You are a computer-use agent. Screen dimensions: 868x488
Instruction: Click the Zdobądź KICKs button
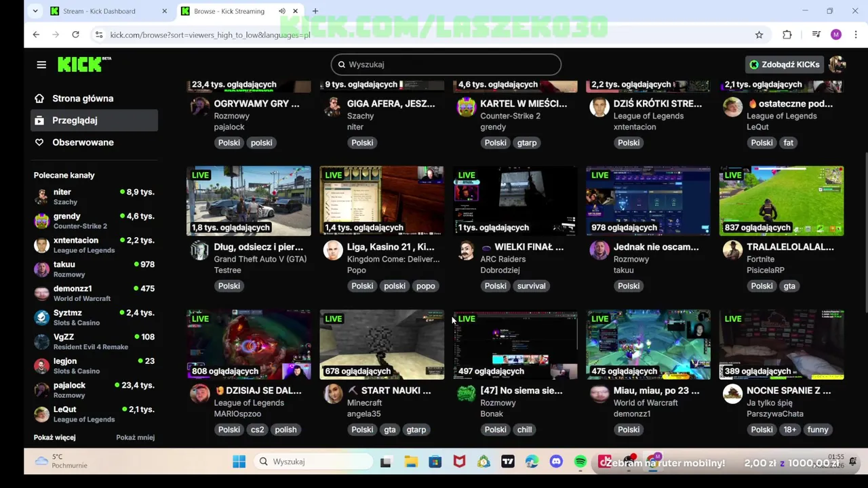coord(785,64)
